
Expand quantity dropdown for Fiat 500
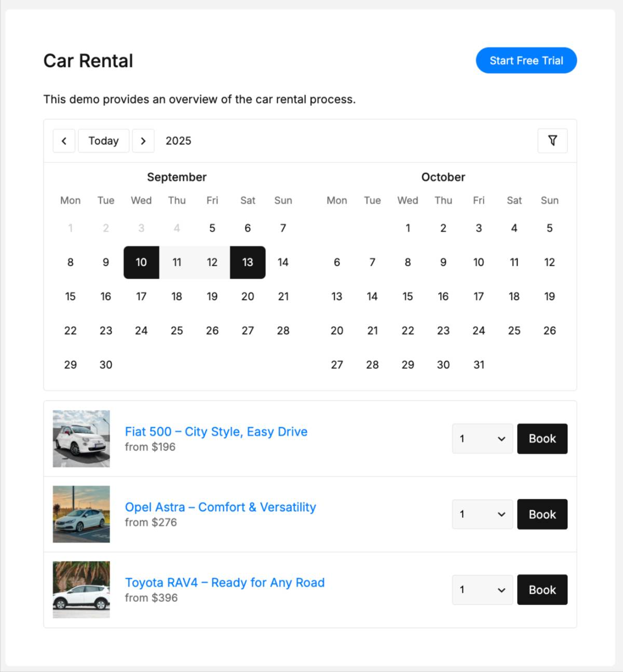tap(482, 438)
